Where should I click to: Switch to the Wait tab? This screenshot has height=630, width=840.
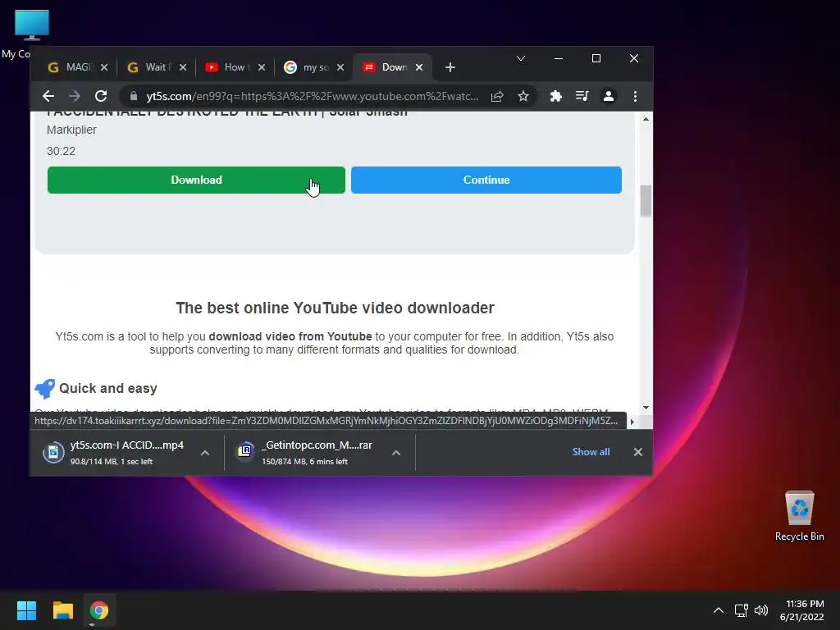pyautogui.click(x=157, y=67)
